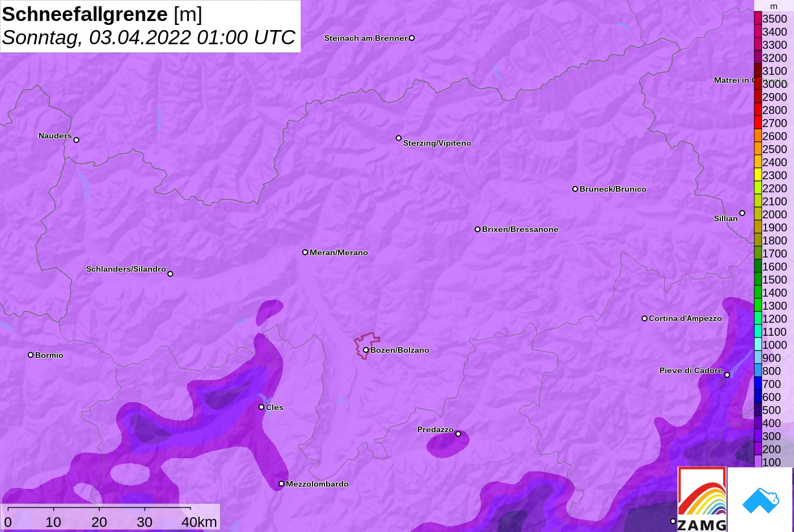794x532 pixels.
Task: Click the Brixen/Bressanone label
Action: (x=520, y=229)
